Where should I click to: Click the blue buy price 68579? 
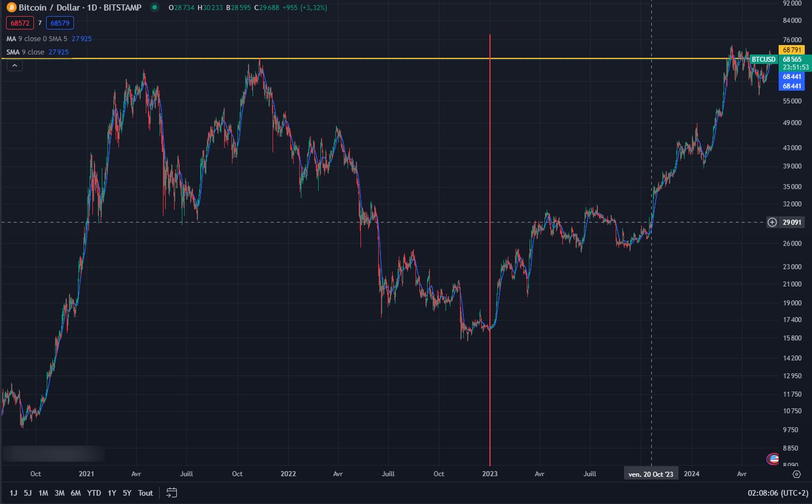[x=60, y=23]
